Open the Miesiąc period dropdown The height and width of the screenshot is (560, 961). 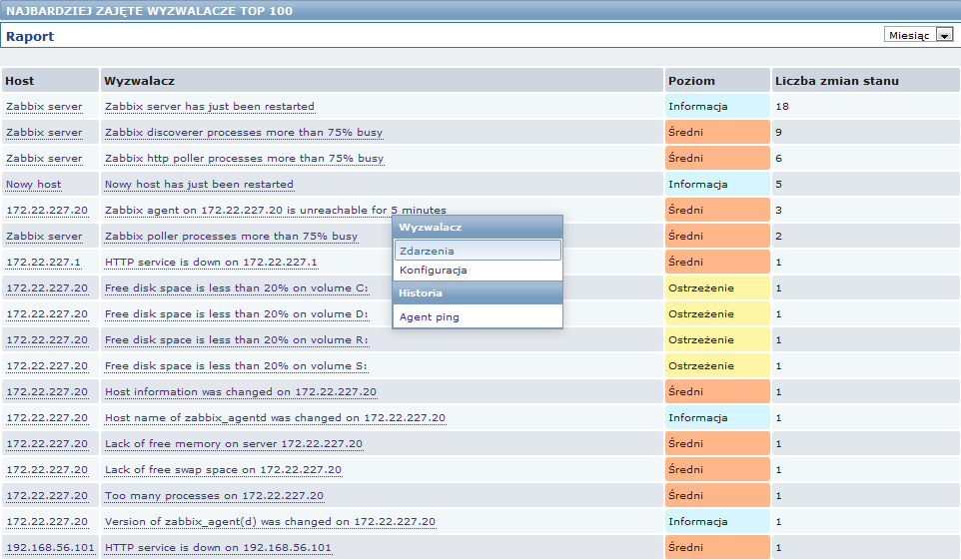[x=918, y=35]
